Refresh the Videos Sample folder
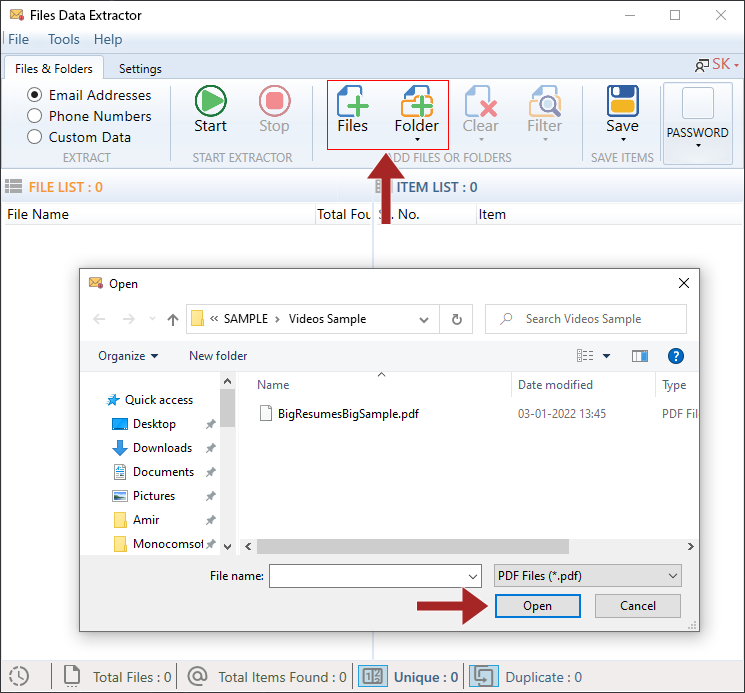Viewport: 745px width, 693px height. 457,319
